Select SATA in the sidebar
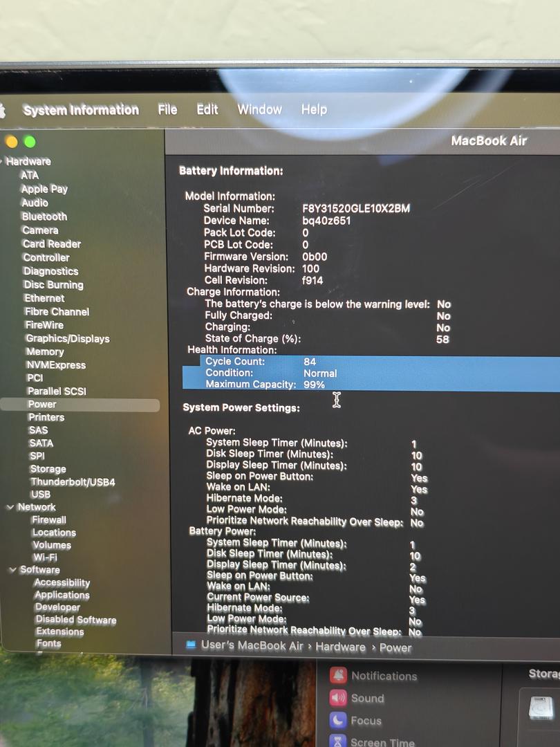Viewport: 560px width, 747px height. tap(41, 443)
